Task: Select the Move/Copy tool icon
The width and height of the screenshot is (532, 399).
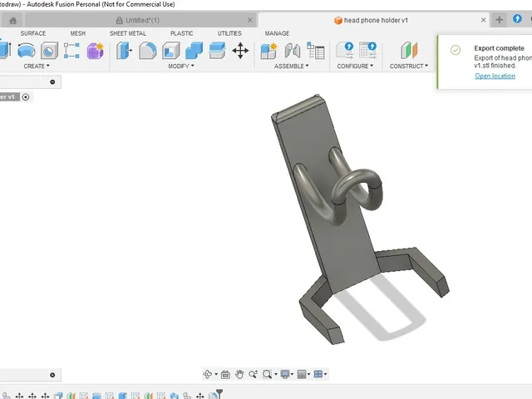Action: coord(240,51)
